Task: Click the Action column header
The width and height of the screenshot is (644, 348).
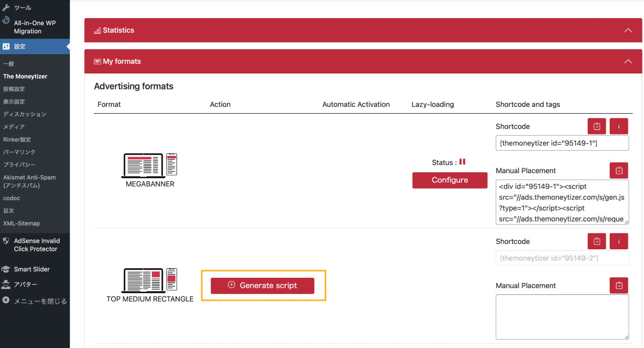Action: (x=220, y=105)
